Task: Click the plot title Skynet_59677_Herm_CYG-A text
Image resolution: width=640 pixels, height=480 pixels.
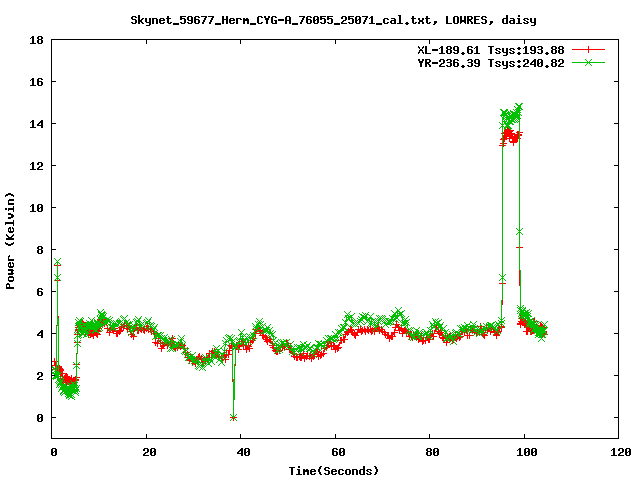Action: coord(333,20)
